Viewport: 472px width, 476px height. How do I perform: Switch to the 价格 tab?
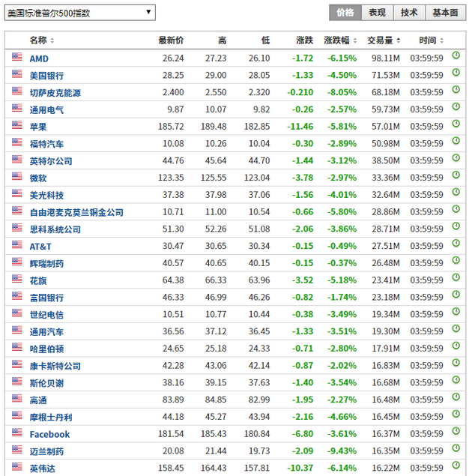click(x=345, y=13)
